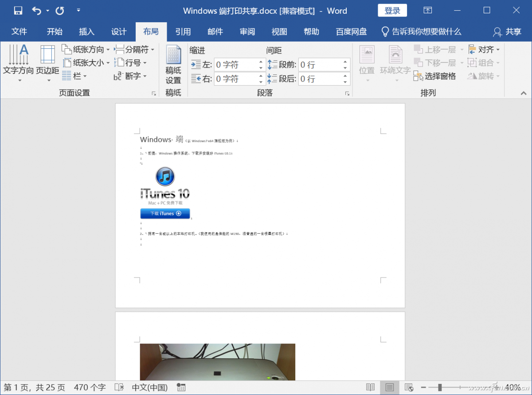Click the zoom slider handle
This screenshot has width=532, height=395.
point(440,387)
